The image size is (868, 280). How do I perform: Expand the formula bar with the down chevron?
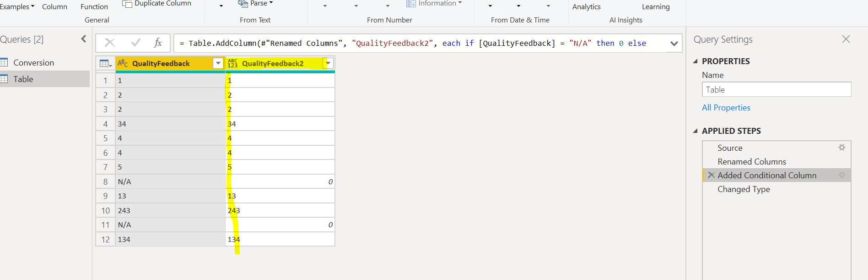pyautogui.click(x=674, y=44)
